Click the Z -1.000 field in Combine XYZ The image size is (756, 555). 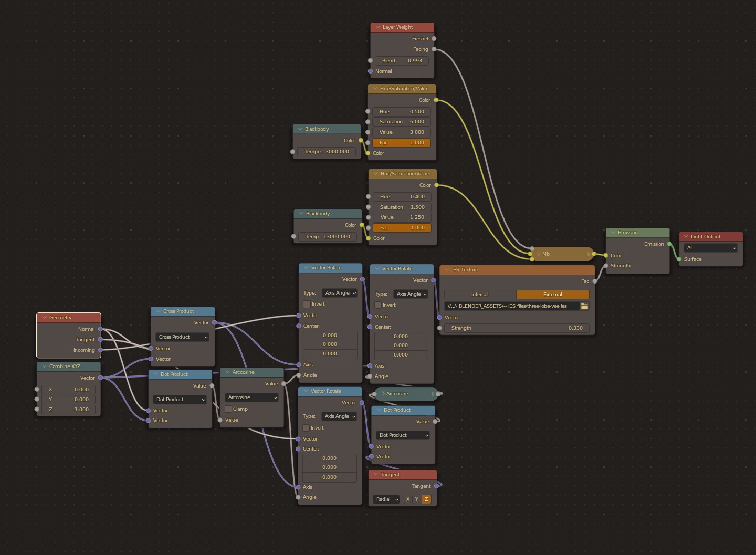point(68,410)
